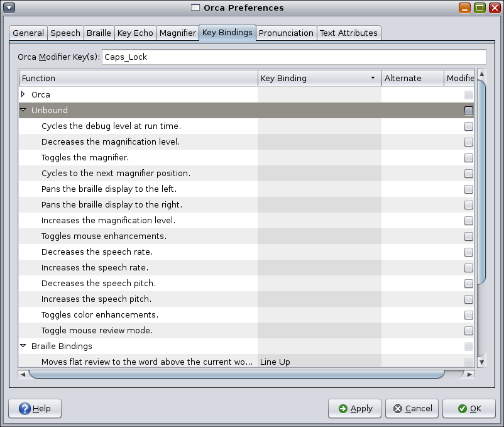
Task: Select row 'Increases the magnification level.'
Action: [x=246, y=221]
